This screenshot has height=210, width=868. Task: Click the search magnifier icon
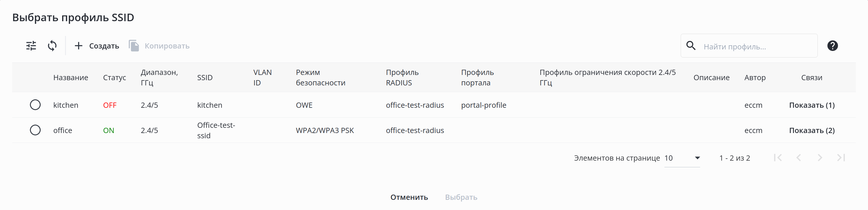(691, 46)
